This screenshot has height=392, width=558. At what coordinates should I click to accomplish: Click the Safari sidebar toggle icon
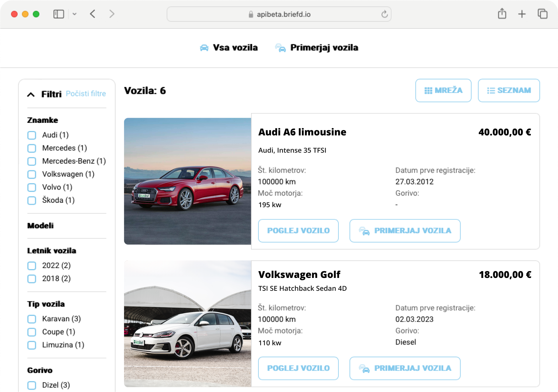coord(59,14)
